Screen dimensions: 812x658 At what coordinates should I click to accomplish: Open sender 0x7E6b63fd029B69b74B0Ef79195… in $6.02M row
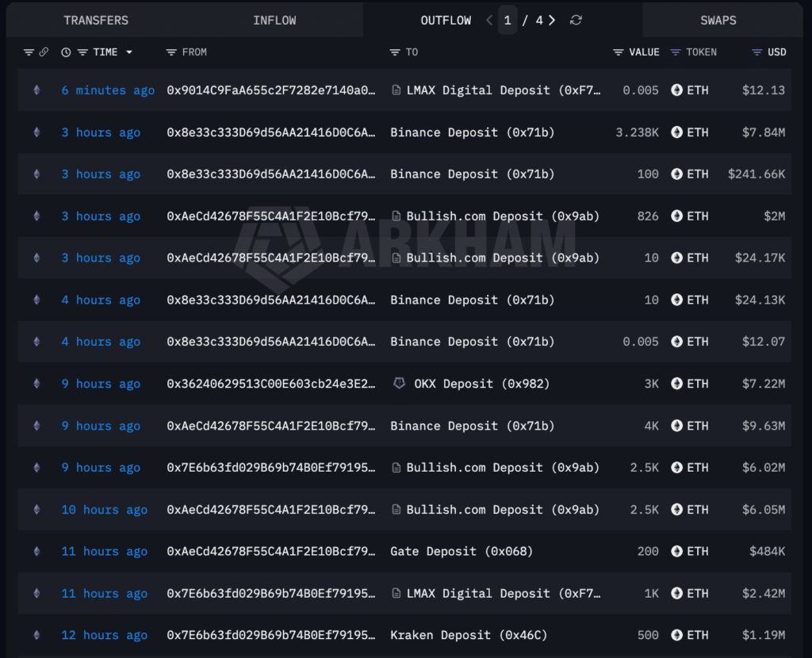coord(271,468)
